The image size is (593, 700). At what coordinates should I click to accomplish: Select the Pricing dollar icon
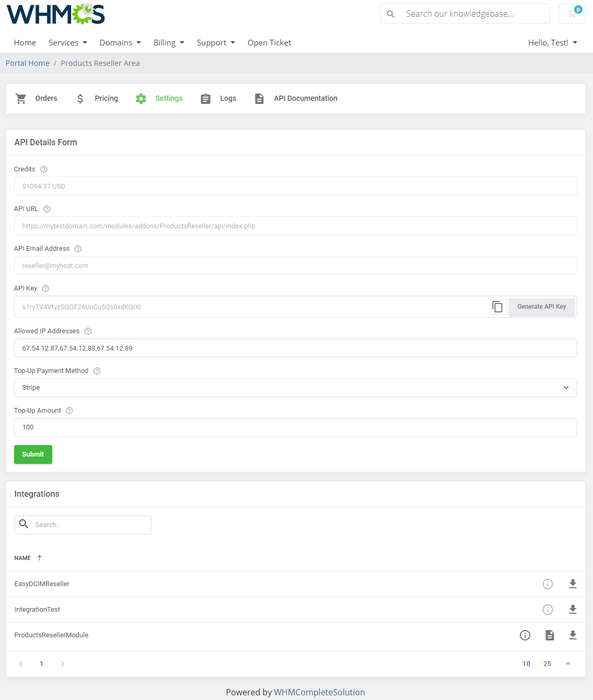coord(80,98)
